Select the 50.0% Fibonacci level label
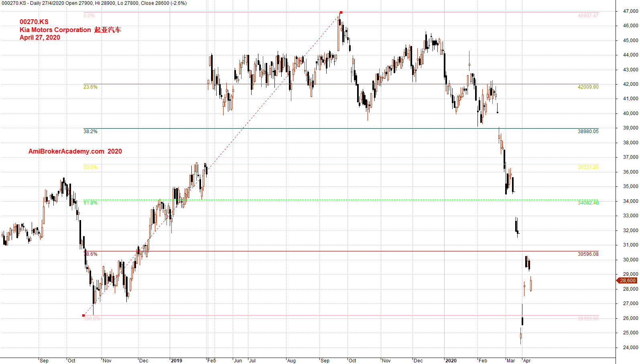This screenshot has height=364, width=640. point(90,167)
